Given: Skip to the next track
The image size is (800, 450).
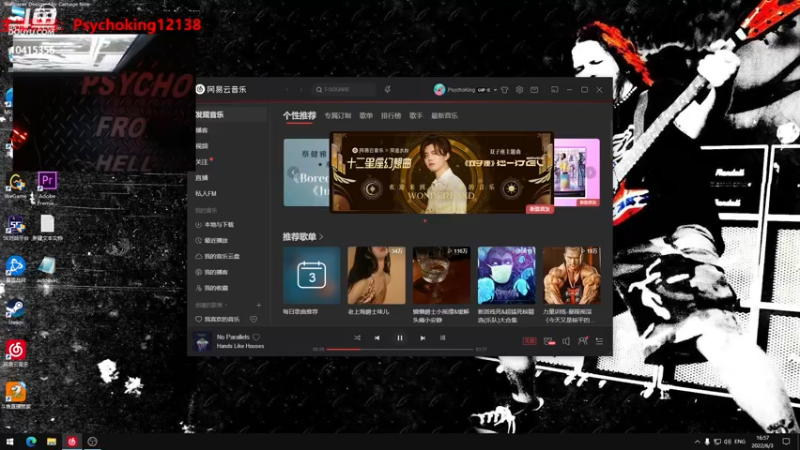Looking at the screenshot, I should pos(422,338).
